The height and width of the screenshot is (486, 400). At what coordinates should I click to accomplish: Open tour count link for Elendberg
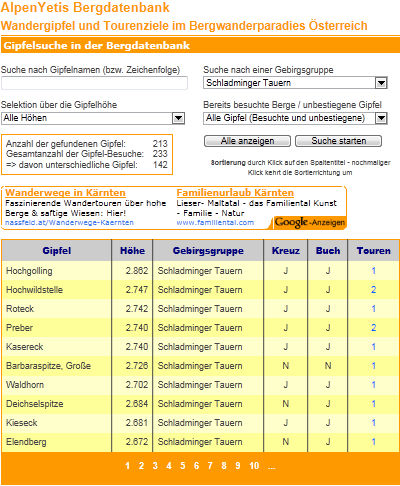pyautogui.click(x=374, y=442)
